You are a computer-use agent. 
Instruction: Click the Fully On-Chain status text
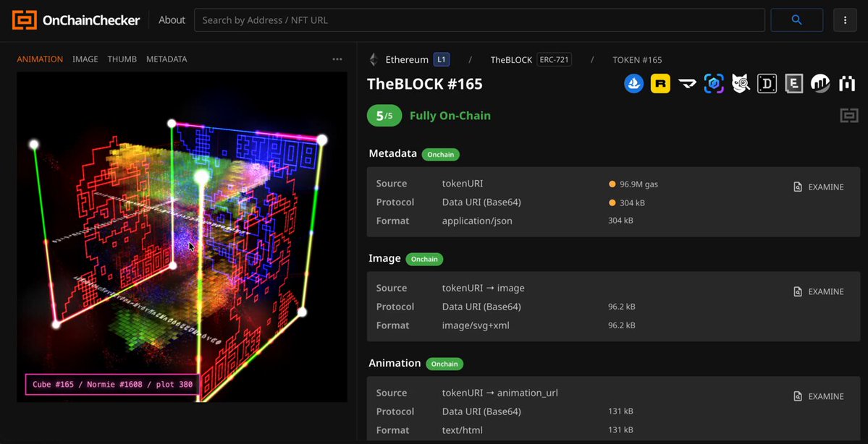click(x=450, y=116)
